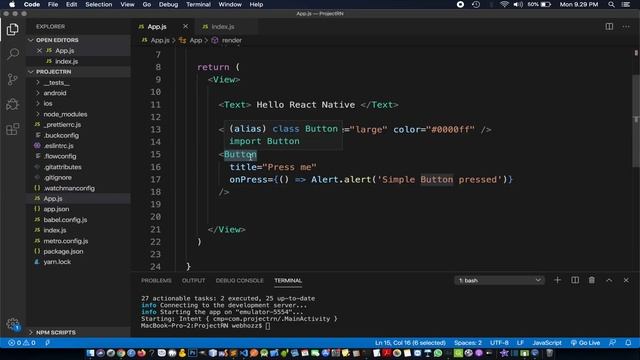This screenshot has height=360, width=640.
Task: Expand the android folder
Action: tap(55, 93)
